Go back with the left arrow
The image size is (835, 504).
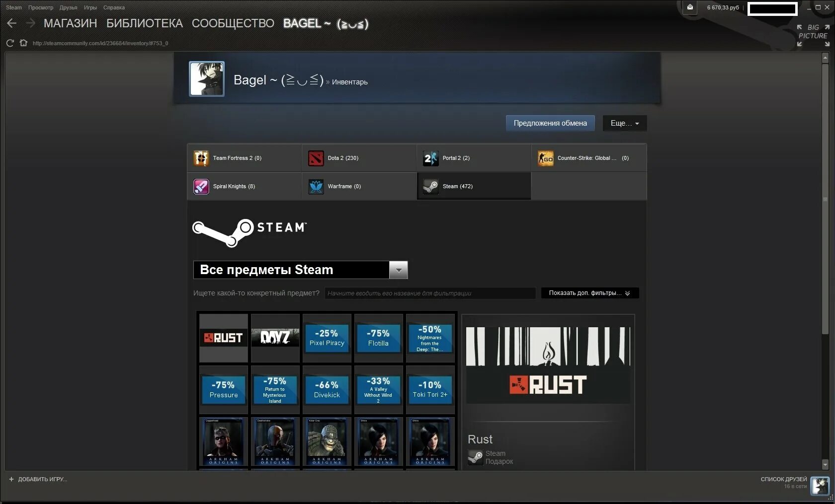point(12,23)
